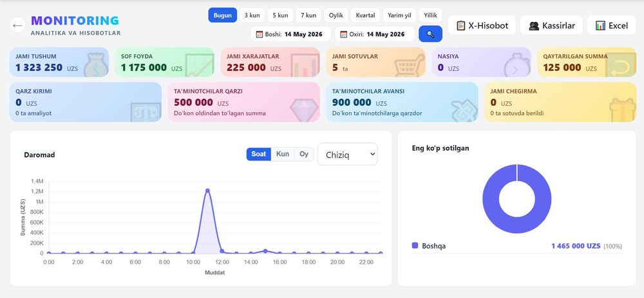The height and width of the screenshot is (298, 644).
Task: Click stopwatch icon in Nasiya card
Action: 516,65
